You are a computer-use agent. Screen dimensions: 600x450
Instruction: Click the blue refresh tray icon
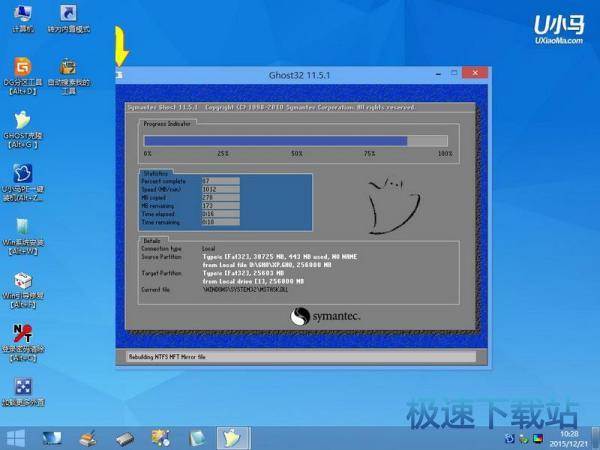(509, 439)
